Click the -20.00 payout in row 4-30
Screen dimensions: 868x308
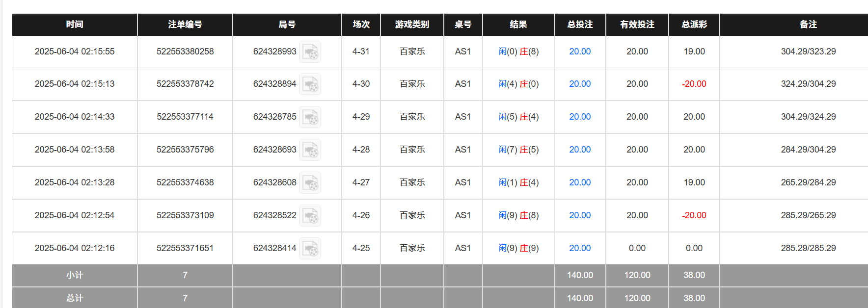point(694,84)
